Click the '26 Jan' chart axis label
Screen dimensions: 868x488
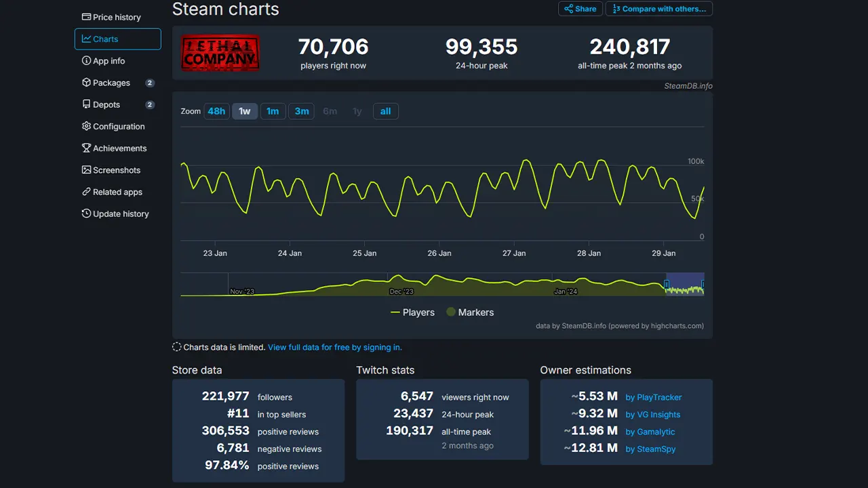(439, 253)
